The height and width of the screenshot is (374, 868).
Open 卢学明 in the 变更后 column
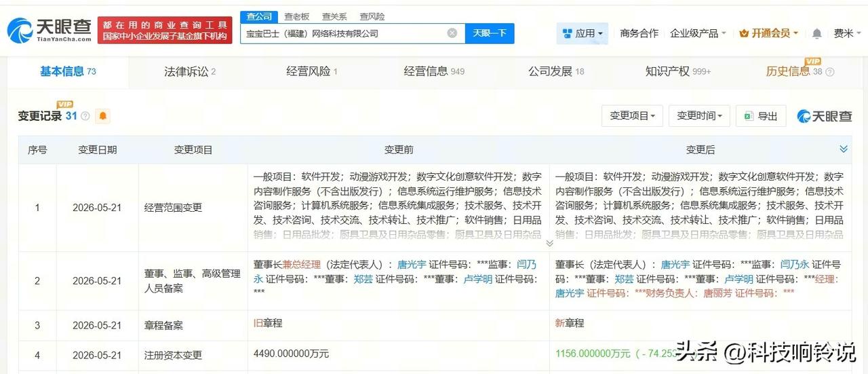click(x=738, y=279)
